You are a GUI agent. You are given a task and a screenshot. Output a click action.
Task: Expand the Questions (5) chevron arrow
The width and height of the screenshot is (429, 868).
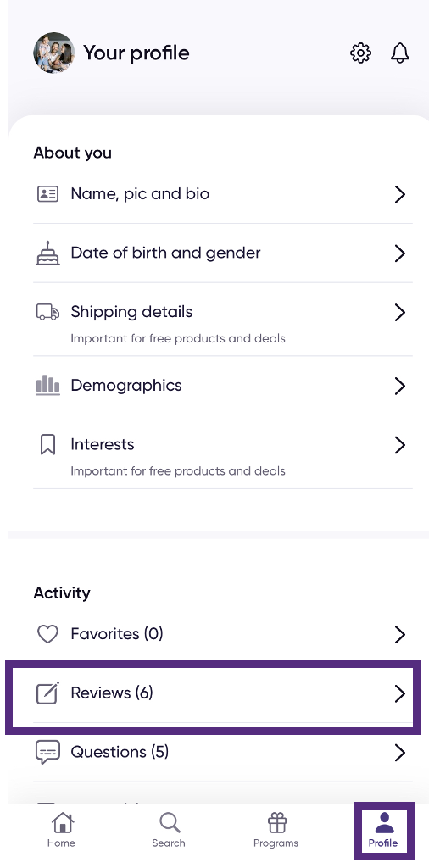pyautogui.click(x=399, y=753)
